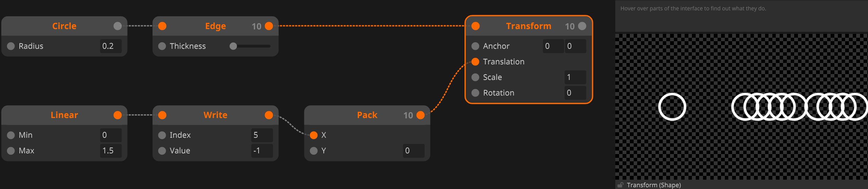Click the Transform node input port

click(476, 26)
